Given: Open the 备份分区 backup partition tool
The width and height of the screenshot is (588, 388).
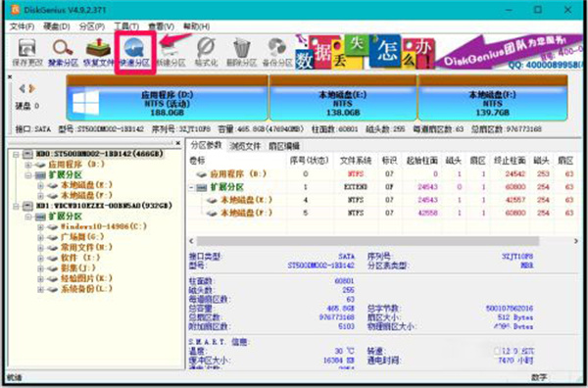Looking at the screenshot, I should click(x=277, y=53).
